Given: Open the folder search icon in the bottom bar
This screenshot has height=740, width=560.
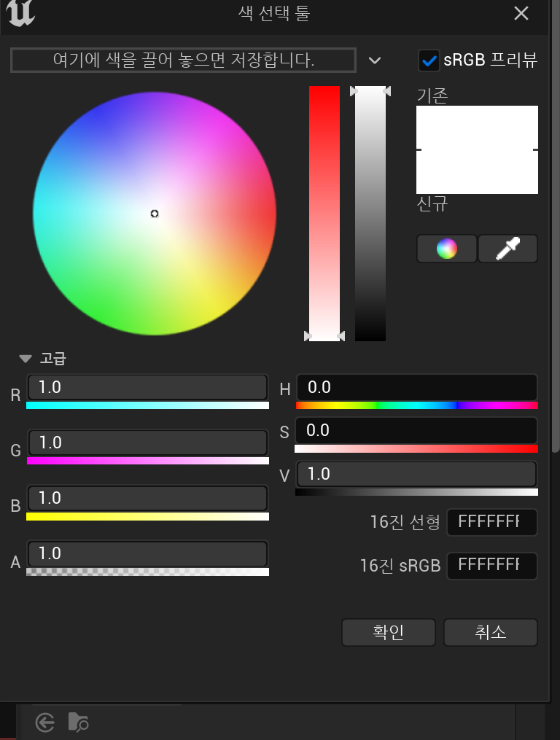Looking at the screenshot, I should [x=78, y=722].
